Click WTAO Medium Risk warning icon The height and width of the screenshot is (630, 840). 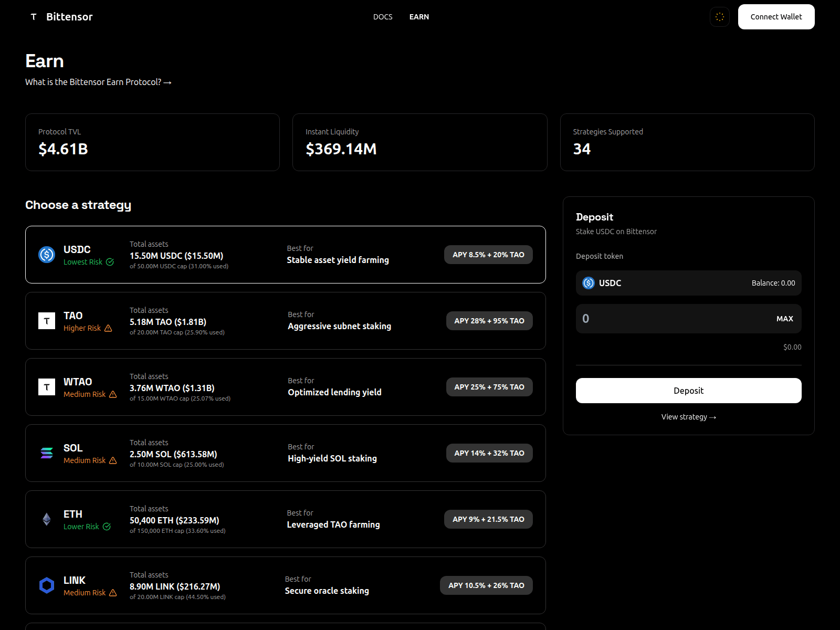point(113,394)
